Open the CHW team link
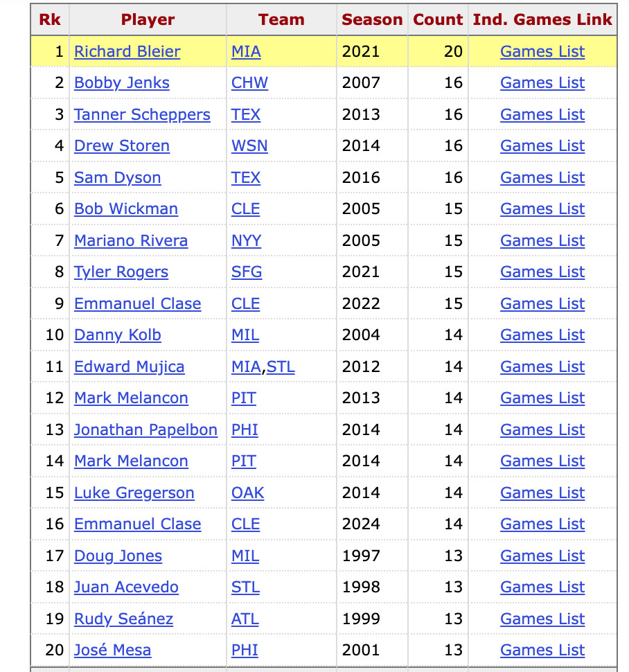This screenshot has height=672, width=629. 249,83
